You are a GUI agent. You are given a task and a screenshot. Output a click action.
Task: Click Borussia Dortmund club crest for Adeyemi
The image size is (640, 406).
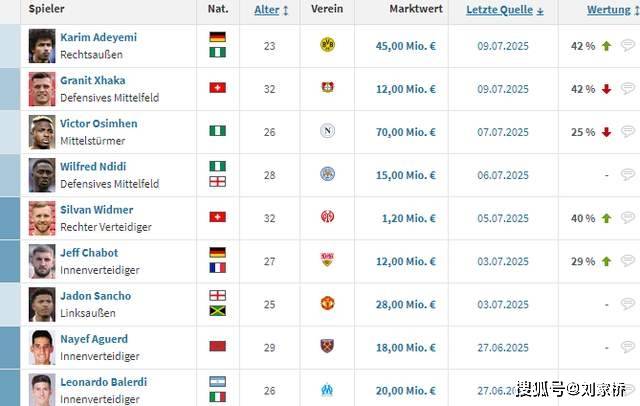327,46
